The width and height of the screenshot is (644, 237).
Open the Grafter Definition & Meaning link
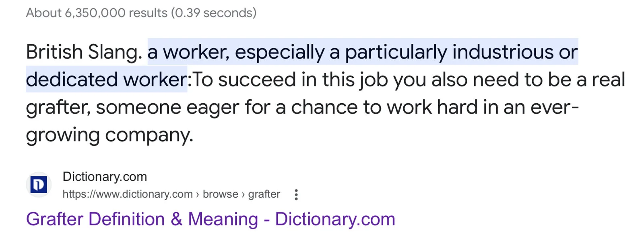[x=210, y=219]
